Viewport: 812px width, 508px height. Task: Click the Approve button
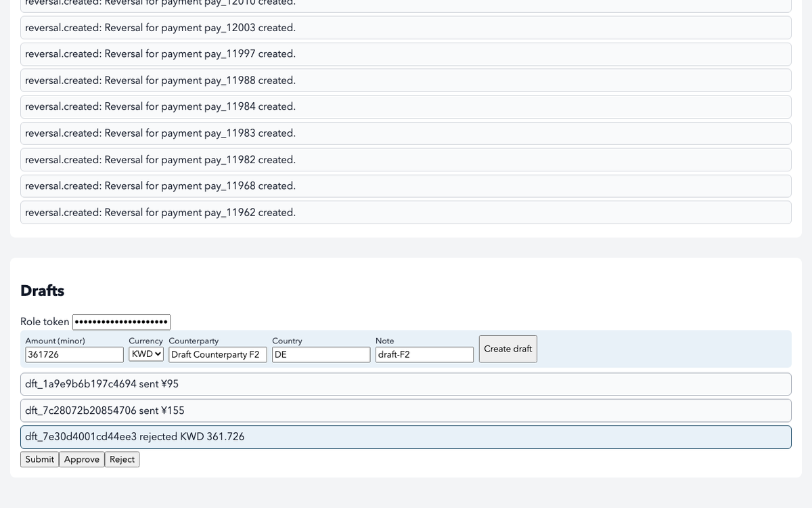point(82,459)
